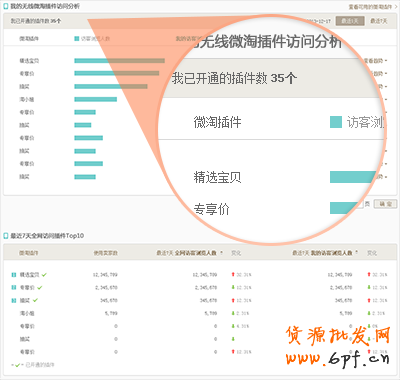The height and width of the screenshot is (380, 400).
Task: Click the rank badge icon beside third-ranked 抽奖 row
Action: 14,300
